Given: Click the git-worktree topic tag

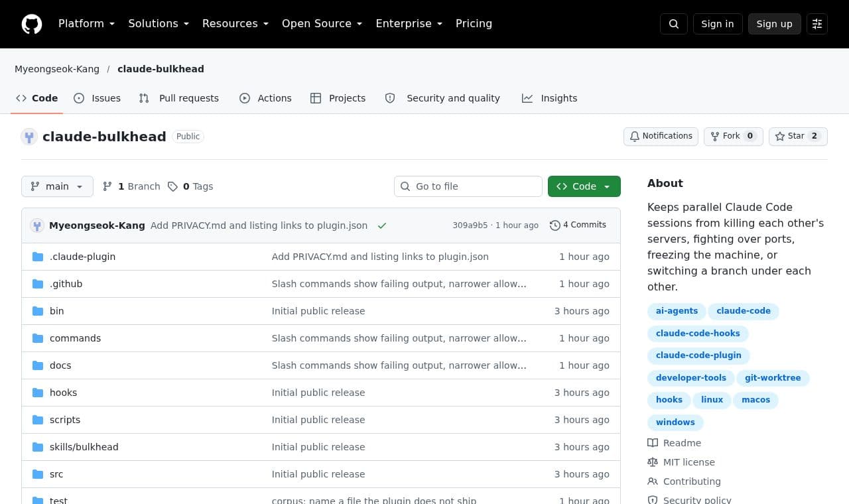Looking at the screenshot, I should coord(773,378).
